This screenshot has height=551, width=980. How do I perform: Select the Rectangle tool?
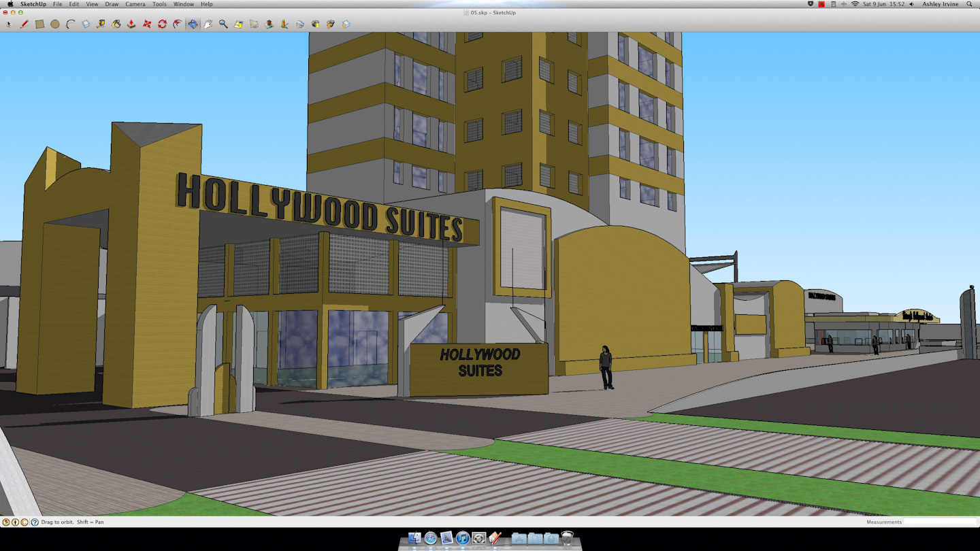(x=39, y=24)
